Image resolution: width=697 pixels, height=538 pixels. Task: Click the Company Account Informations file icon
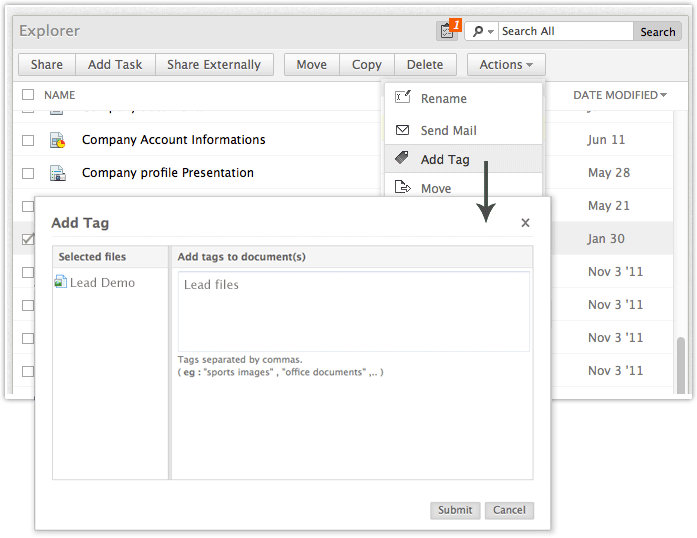click(x=58, y=140)
